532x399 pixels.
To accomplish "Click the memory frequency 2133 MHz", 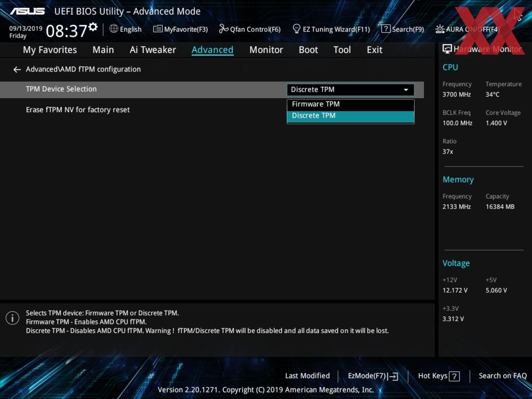I will click(x=457, y=207).
